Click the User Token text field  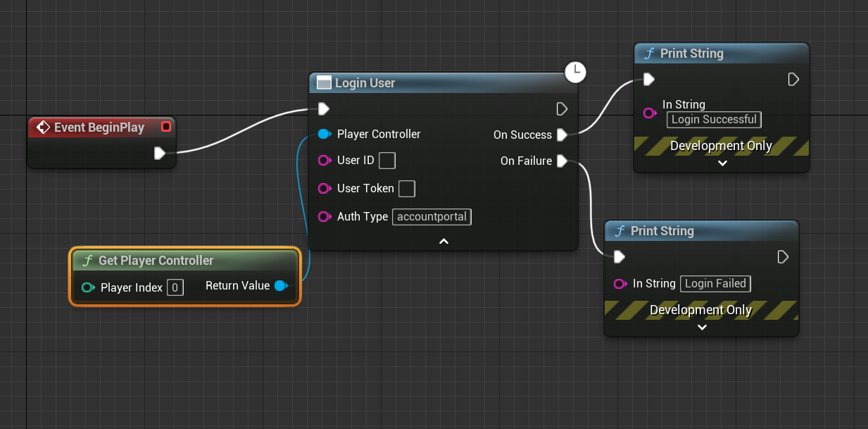[407, 188]
